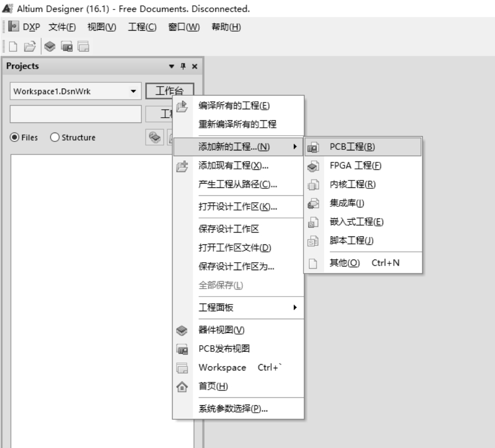Screen dimensions: 495x448
Task: Click the Altium Designer title bar logo
Action: pos(7,8)
